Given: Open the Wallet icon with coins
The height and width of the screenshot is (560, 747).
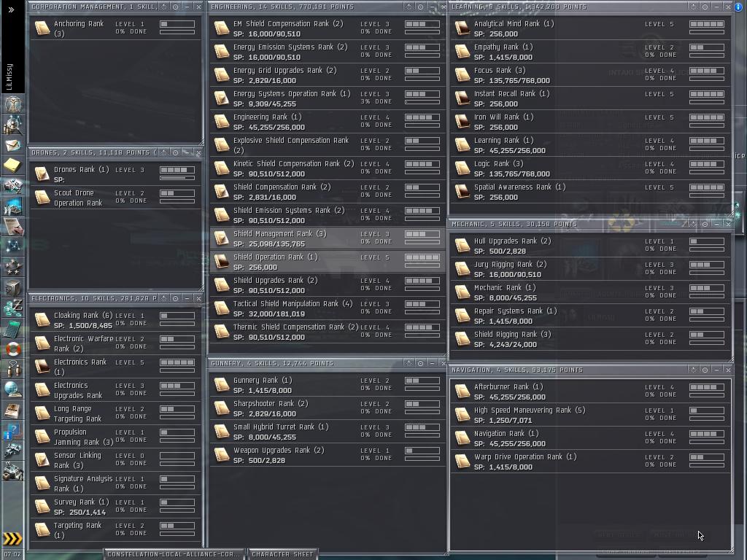Looking at the screenshot, I should [x=13, y=308].
